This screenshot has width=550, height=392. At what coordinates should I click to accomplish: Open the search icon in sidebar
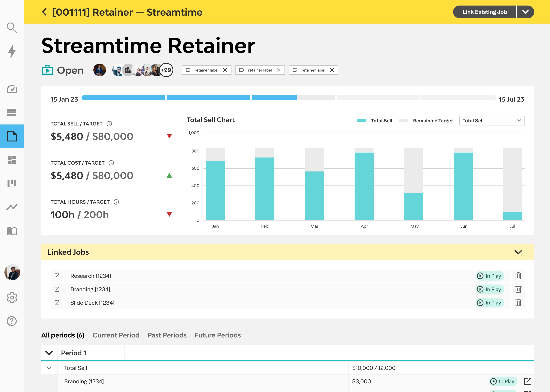coord(12,27)
